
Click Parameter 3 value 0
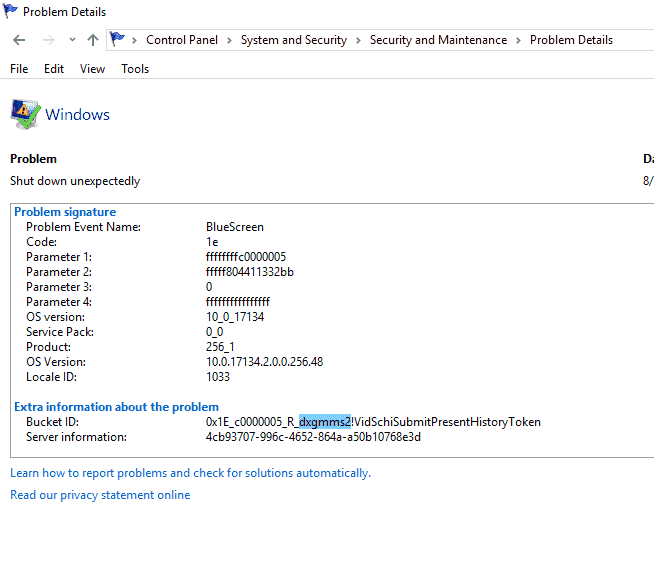point(209,287)
